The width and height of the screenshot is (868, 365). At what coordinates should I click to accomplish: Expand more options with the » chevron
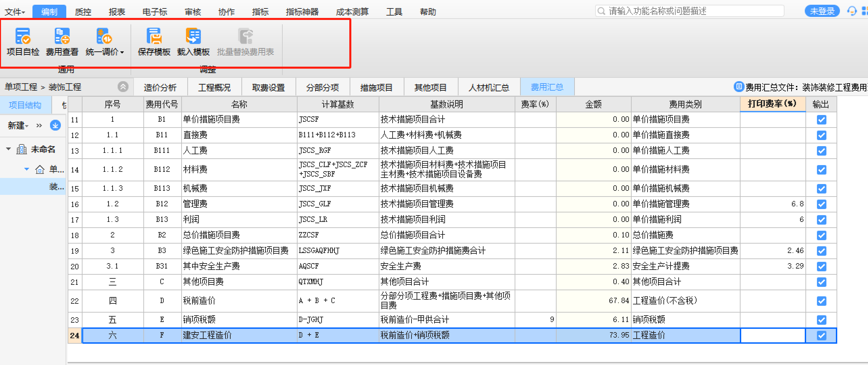[x=39, y=126]
